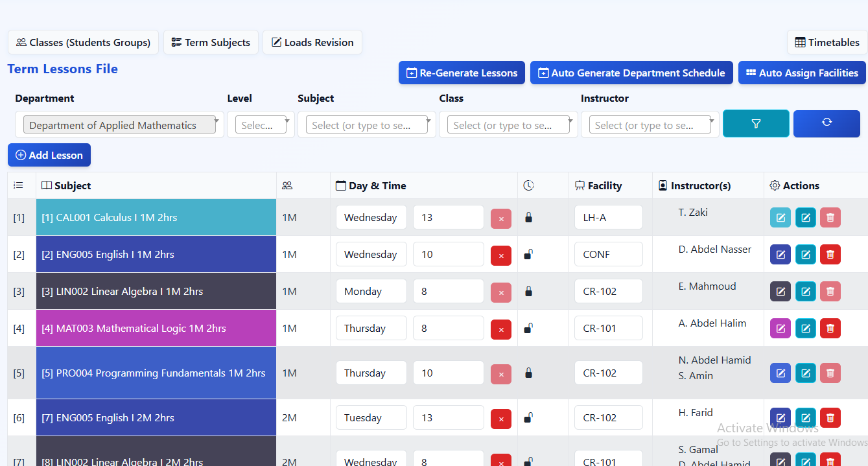Click the list number column header icon
868x466 pixels.
(x=19, y=186)
